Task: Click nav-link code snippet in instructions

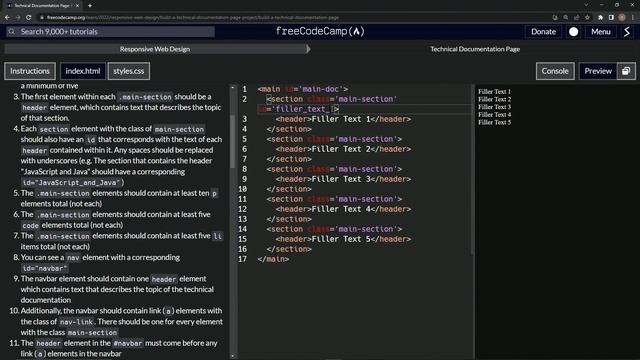Action: (x=76, y=322)
